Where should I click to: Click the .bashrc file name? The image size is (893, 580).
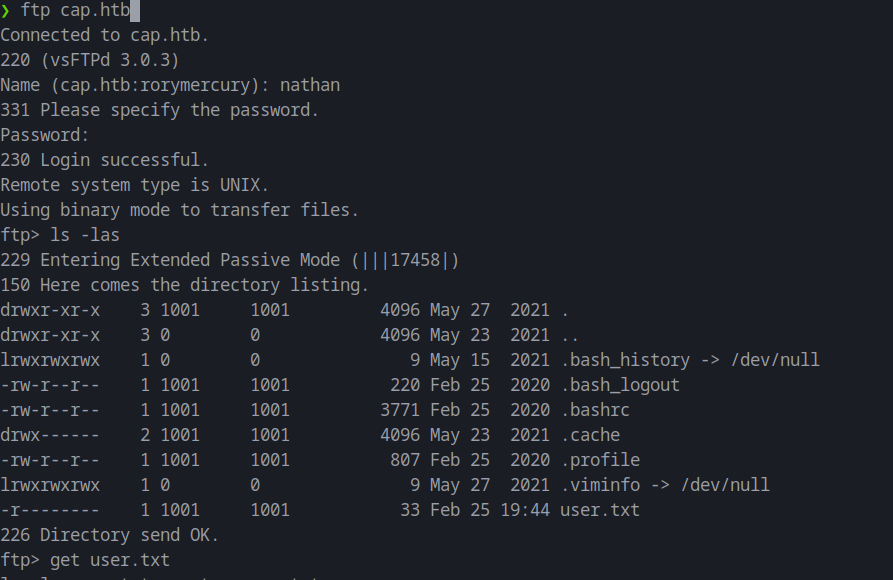(x=595, y=410)
